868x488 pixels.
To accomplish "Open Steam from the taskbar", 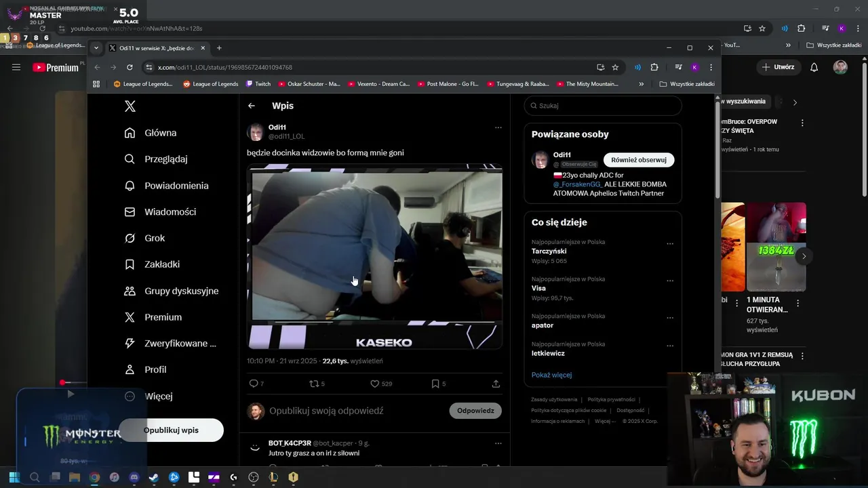I will coord(154,477).
